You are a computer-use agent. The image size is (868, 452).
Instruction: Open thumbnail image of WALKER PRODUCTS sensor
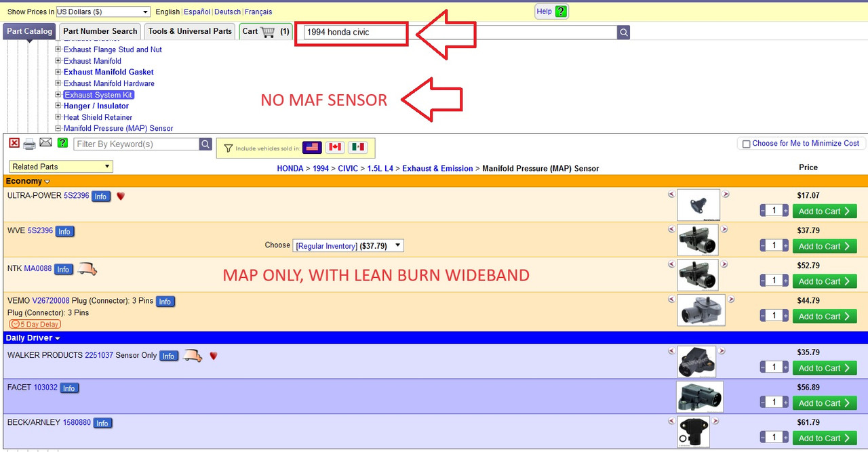(696, 362)
